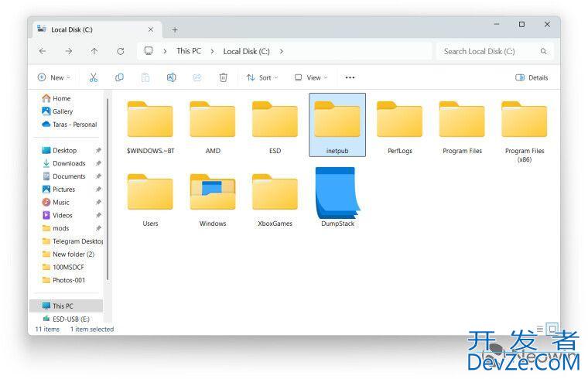
Task: Expand the Sort dropdown
Action: (x=259, y=77)
